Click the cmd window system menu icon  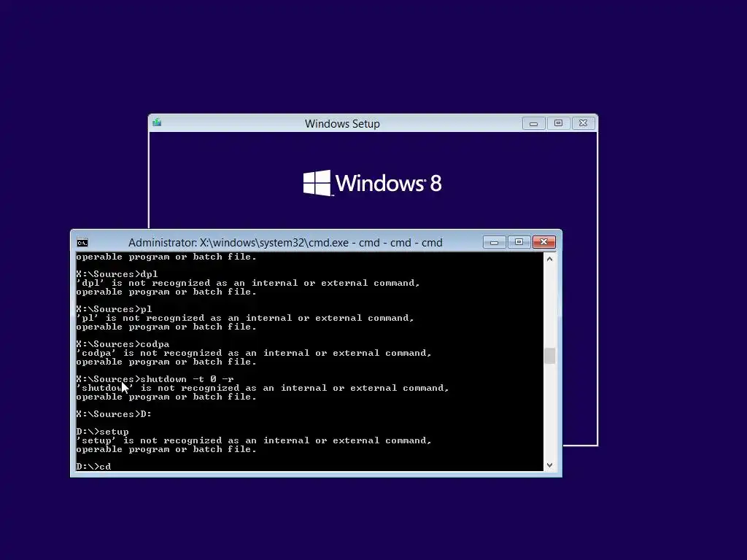tap(82, 243)
